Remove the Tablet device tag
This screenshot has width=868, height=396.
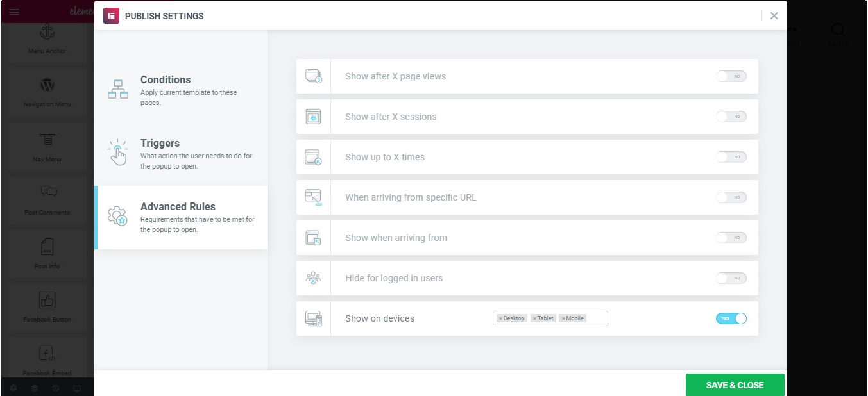[x=534, y=318]
